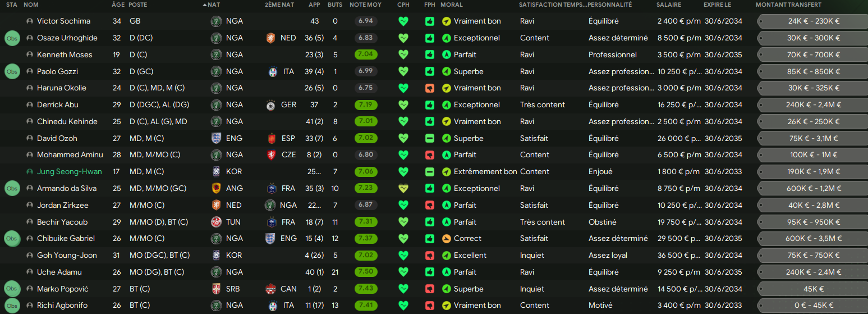Click the person icon beside Victor Sochima
Viewport: 868px width, 314px height.
[x=30, y=21]
